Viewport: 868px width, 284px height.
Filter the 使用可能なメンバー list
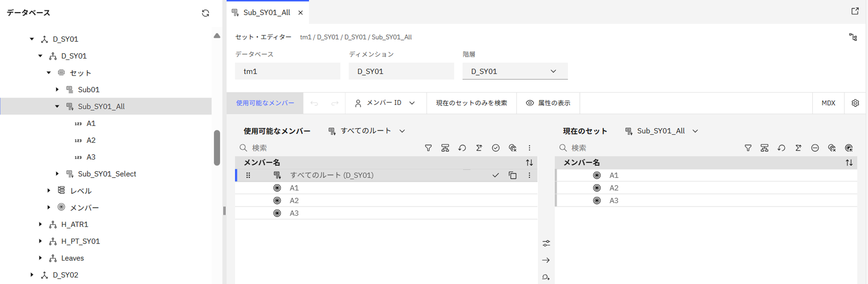[x=428, y=148]
